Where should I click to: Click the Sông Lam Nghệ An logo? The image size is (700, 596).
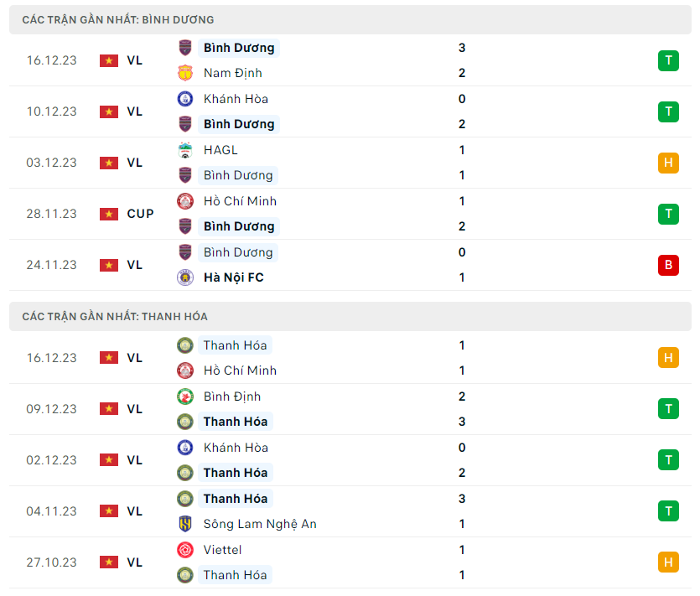pos(185,524)
